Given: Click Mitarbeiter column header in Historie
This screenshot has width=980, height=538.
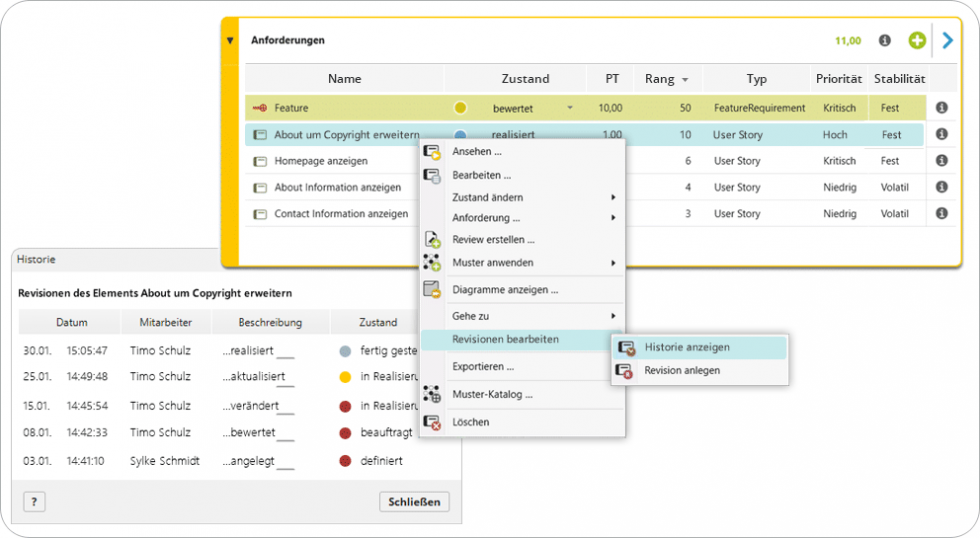Looking at the screenshot, I should (166, 322).
